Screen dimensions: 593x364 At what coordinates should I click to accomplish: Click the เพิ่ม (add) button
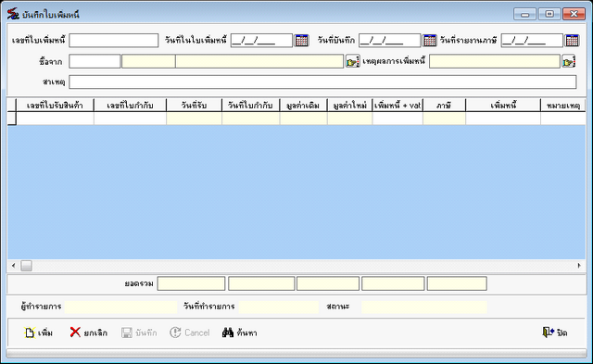[x=39, y=333]
